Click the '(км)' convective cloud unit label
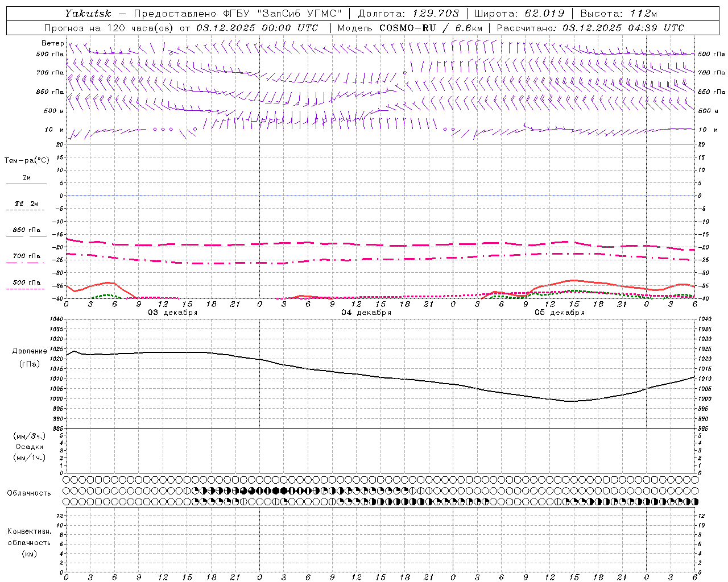The image size is (728, 582). [x=29, y=554]
